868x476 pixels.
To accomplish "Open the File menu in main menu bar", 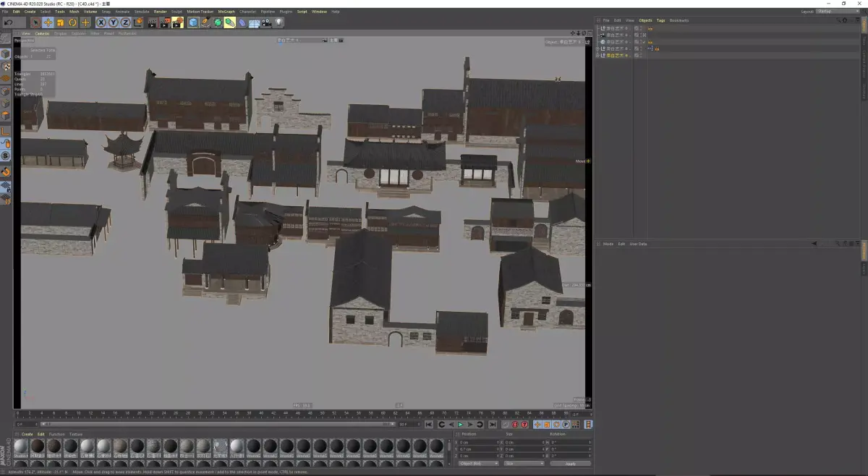I will click(x=5, y=12).
